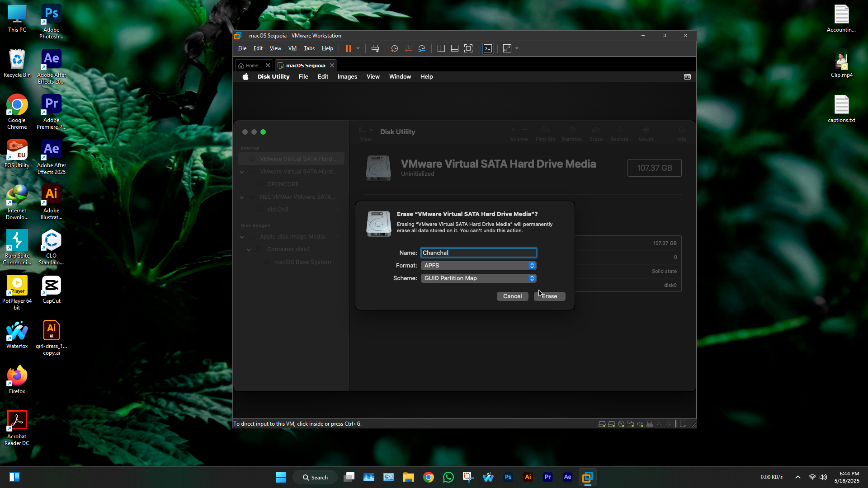Toggle the thumbnail bar icon
The height and width of the screenshot is (488, 868).
click(x=455, y=48)
